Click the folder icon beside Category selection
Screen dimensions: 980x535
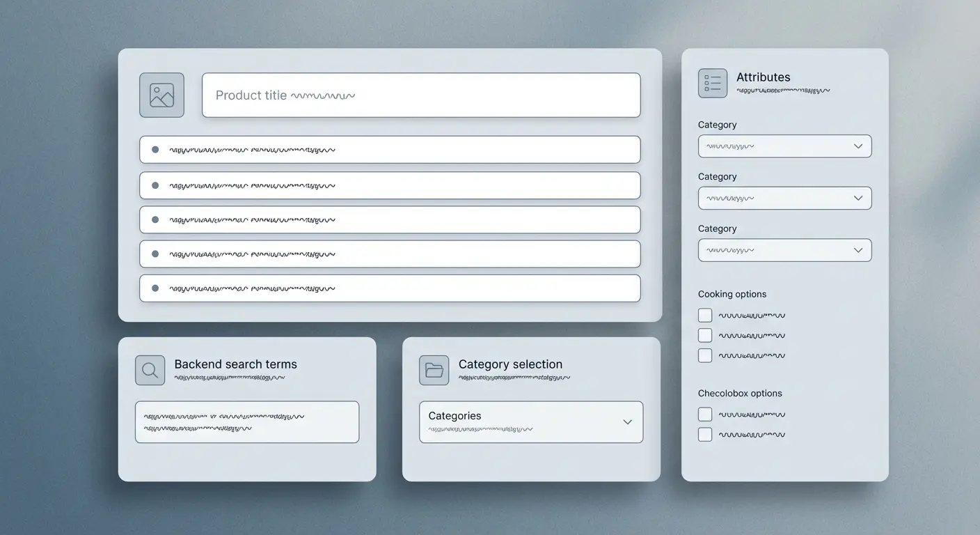pos(434,370)
